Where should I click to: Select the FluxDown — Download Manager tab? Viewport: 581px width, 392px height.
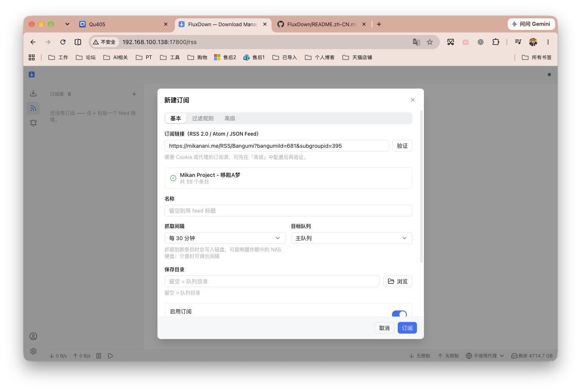pyautogui.click(x=223, y=24)
